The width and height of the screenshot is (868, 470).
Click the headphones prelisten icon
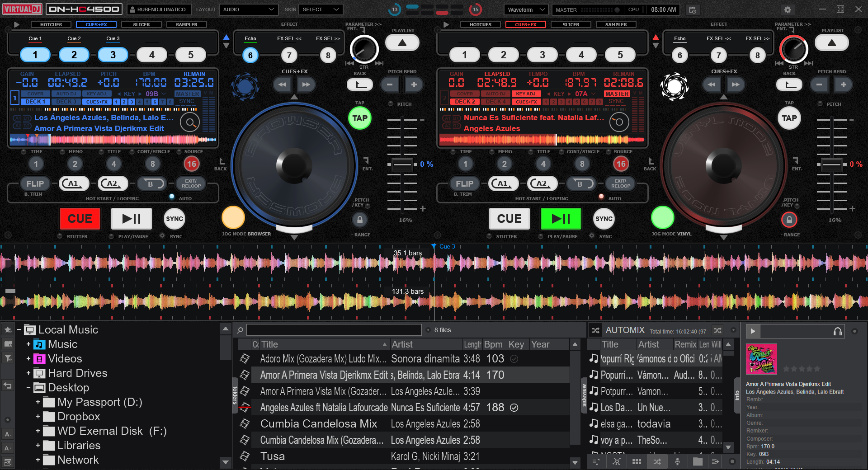pos(837,331)
